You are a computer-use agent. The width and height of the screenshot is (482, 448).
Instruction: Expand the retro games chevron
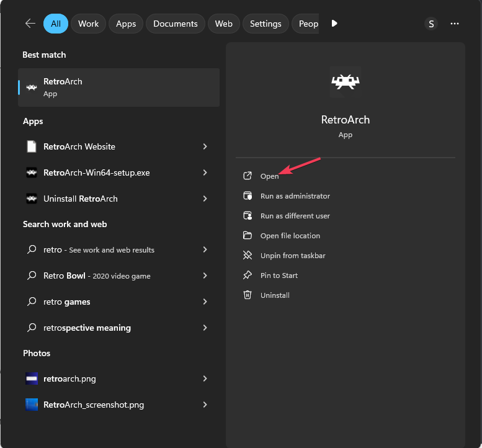205,302
